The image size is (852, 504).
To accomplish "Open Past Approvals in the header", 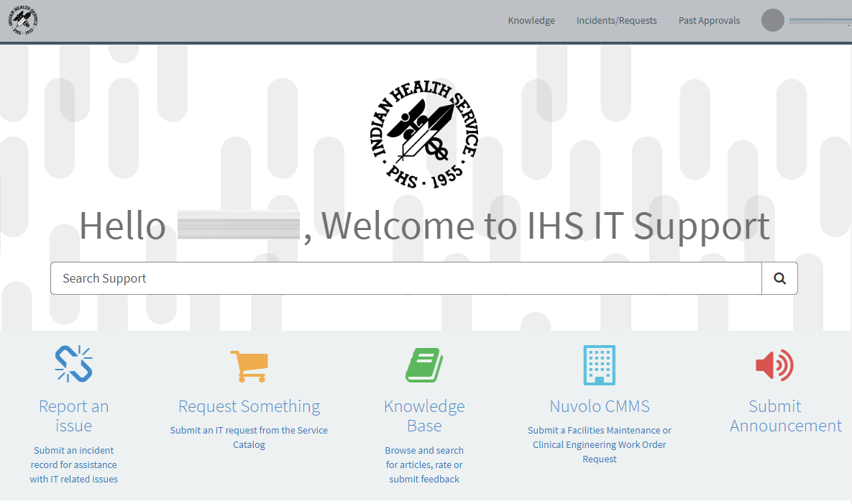I will (709, 21).
